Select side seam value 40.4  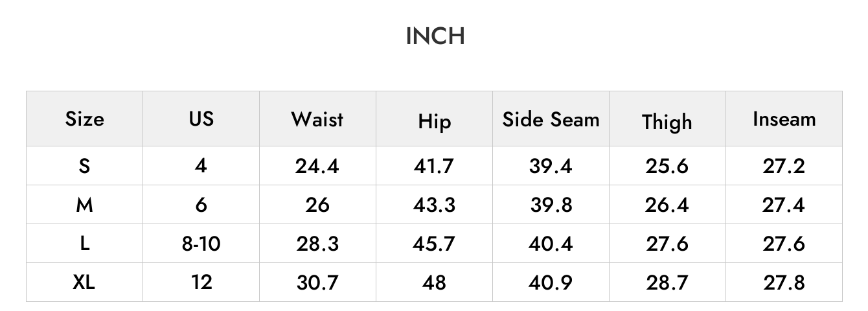pyautogui.click(x=551, y=244)
